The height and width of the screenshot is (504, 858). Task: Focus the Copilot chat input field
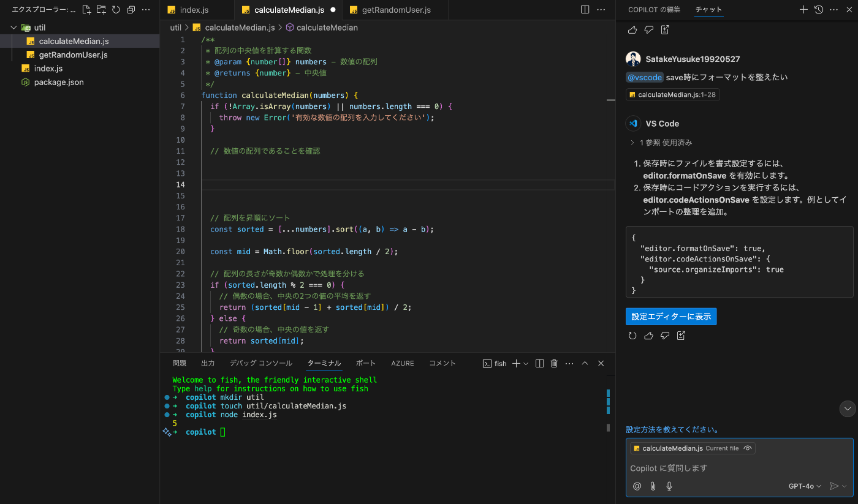[735, 468]
